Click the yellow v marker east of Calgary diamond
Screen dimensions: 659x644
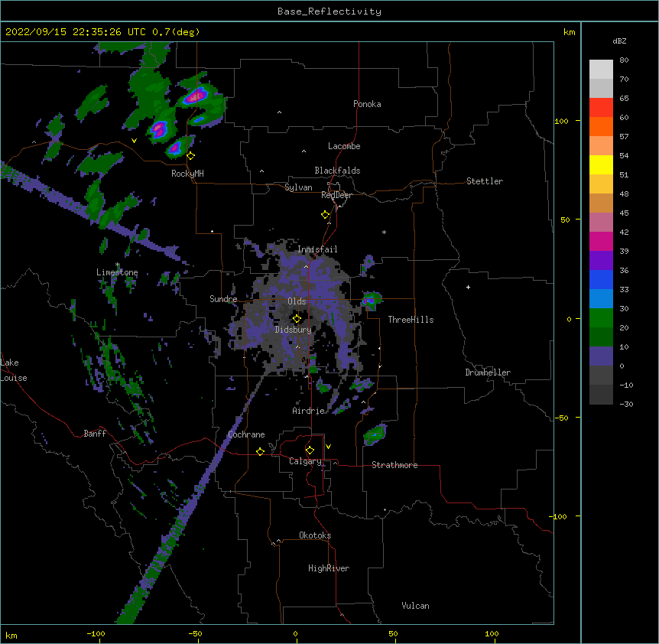click(328, 447)
